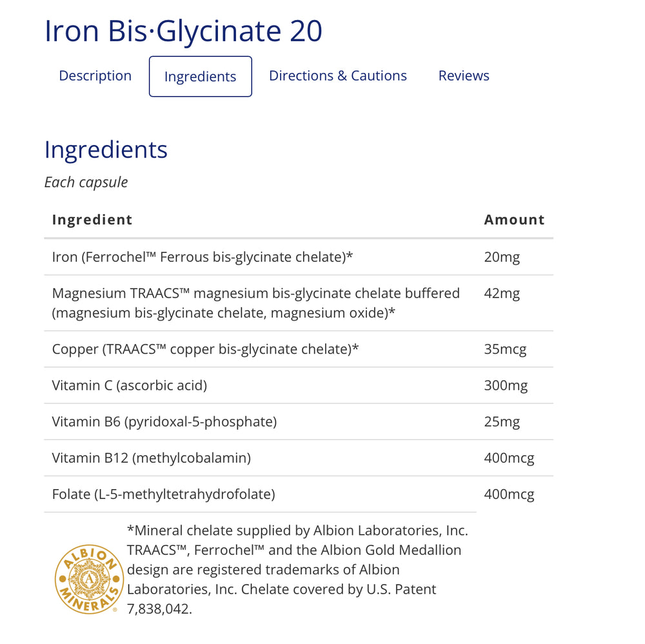
Task: Select the Ingredients tab
Action: (x=201, y=77)
